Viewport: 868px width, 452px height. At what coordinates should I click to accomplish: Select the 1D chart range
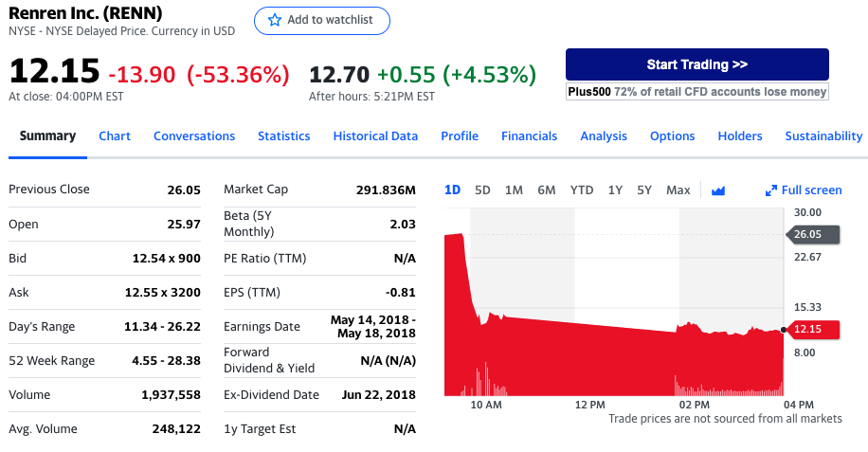coord(452,190)
